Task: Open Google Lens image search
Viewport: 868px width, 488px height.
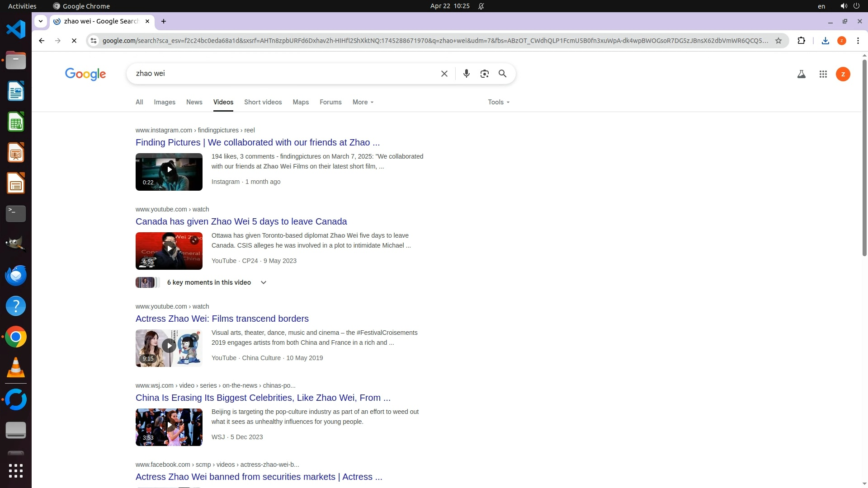Action: point(484,74)
